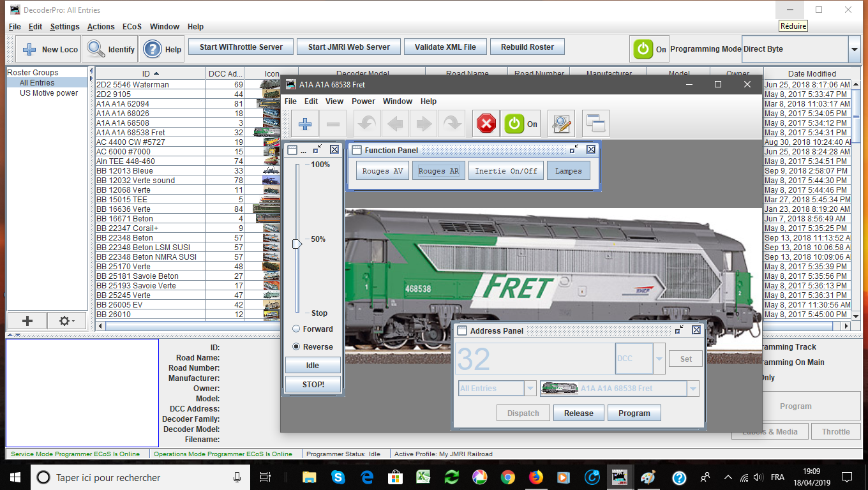Open Excel from the taskbar
The image size is (868, 490).
(x=423, y=477)
